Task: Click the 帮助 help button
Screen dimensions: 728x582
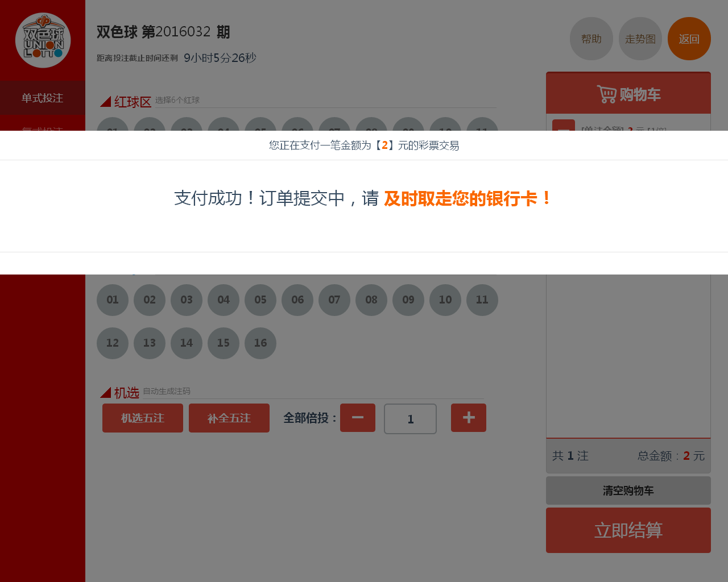Action: coord(591,39)
